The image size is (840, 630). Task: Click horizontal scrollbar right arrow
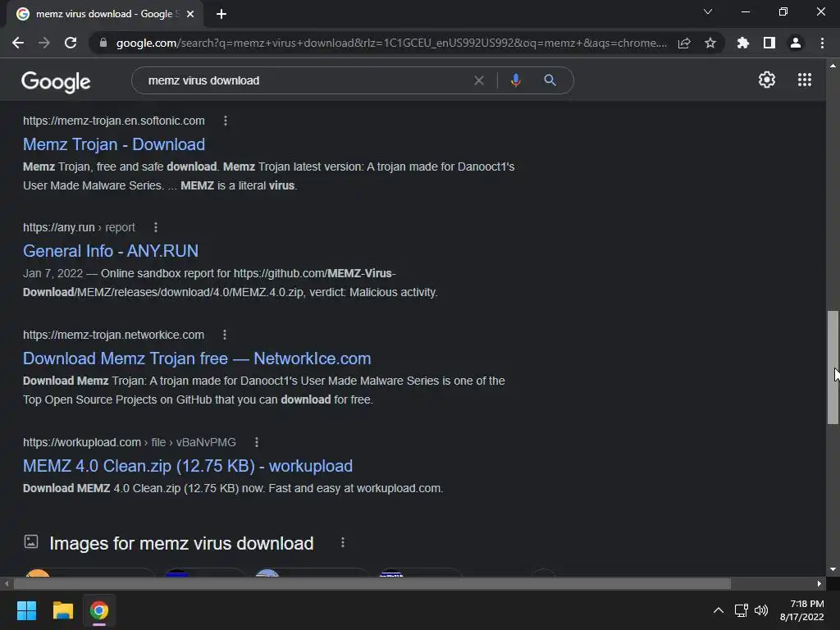coord(819,583)
